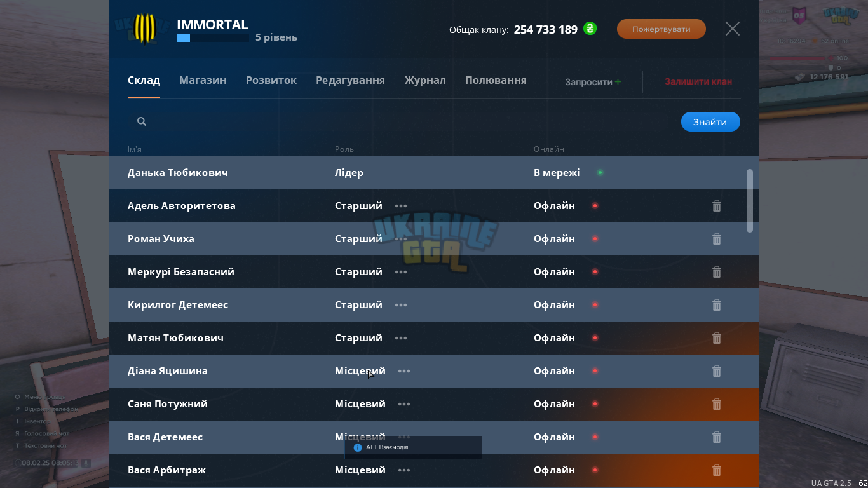Click Офлайн status of Адель Авторитетова
The width and height of the screenshot is (868, 488).
[554, 206]
